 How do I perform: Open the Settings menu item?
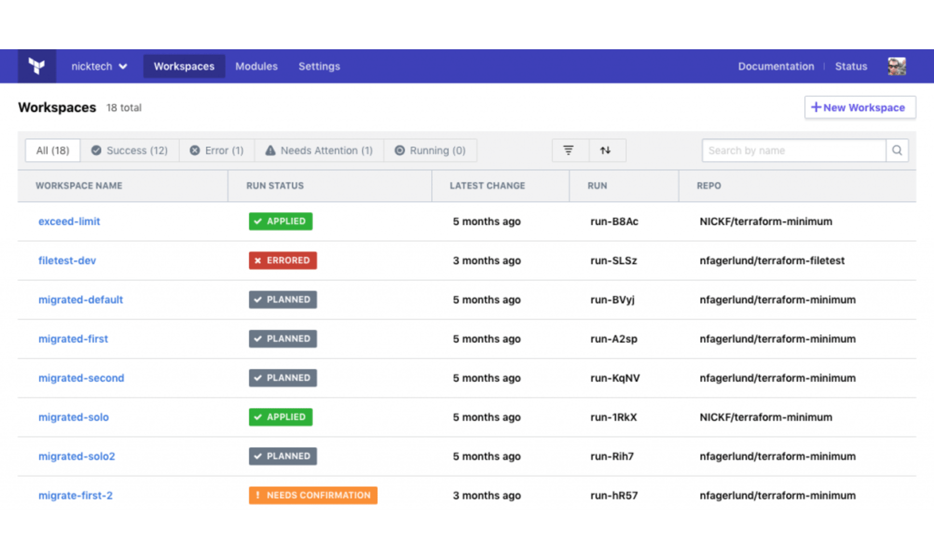point(319,66)
